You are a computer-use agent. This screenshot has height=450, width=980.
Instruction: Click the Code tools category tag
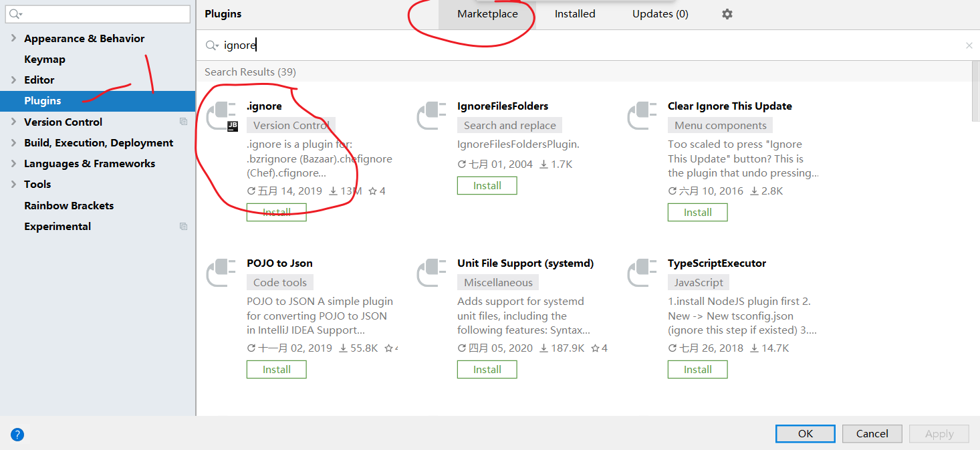(280, 282)
